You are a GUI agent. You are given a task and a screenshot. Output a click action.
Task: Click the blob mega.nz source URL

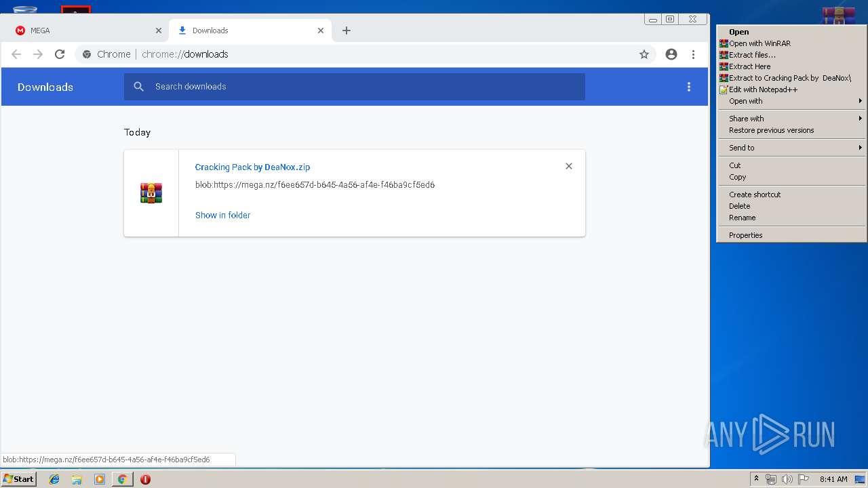click(315, 184)
